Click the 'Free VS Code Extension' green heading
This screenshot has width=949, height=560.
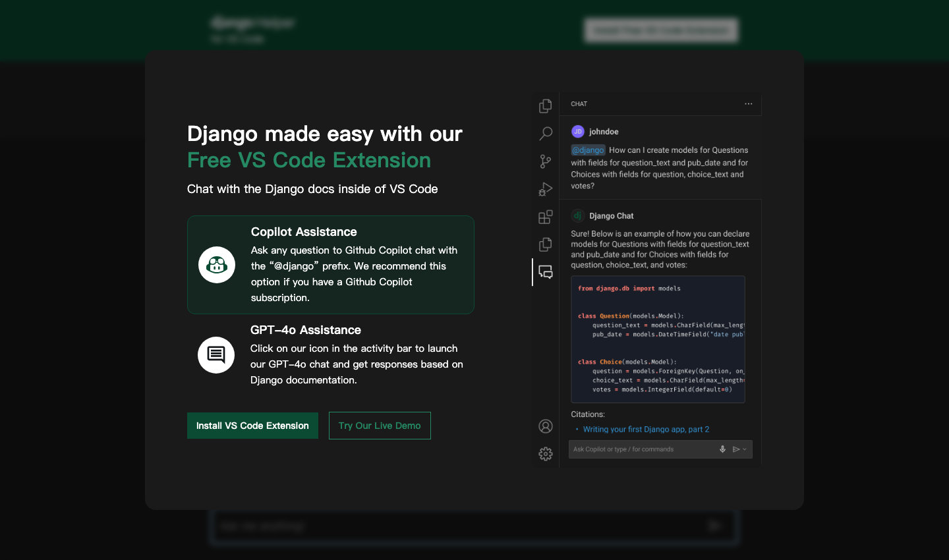click(x=309, y=160)
